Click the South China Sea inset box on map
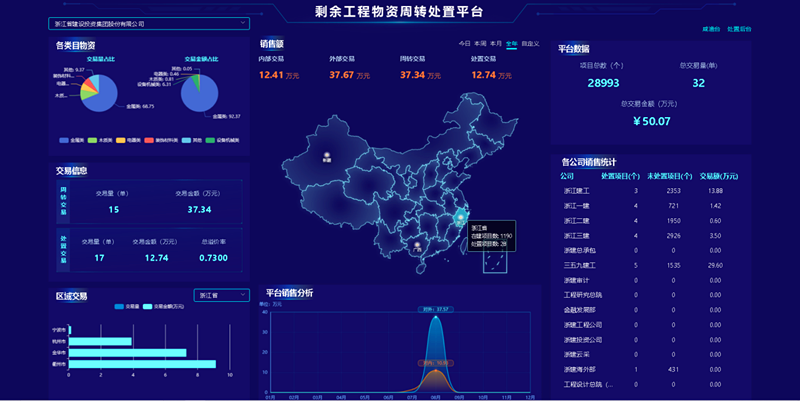This screenshot has height=401, width=800. (x=495, y=262)
